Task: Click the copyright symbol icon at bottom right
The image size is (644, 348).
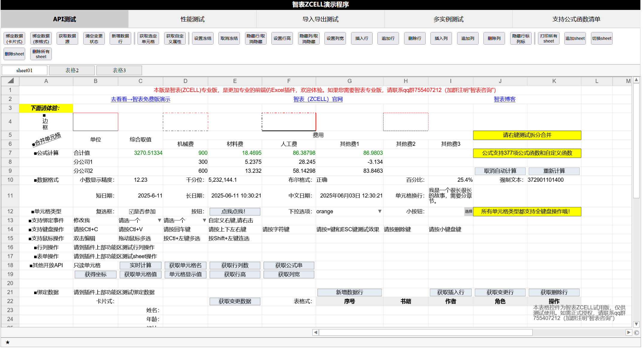Action: coord(637,333)
